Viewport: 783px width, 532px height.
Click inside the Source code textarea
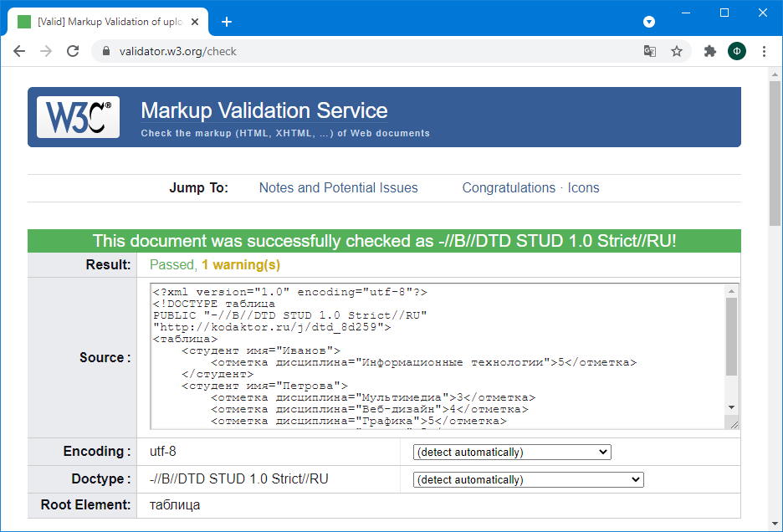(438, 356)
